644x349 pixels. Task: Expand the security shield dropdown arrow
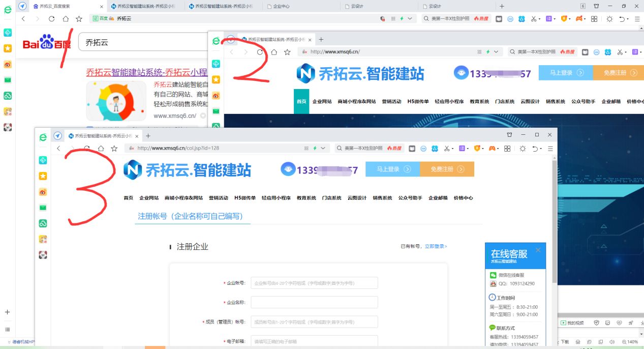coord(483,148)
